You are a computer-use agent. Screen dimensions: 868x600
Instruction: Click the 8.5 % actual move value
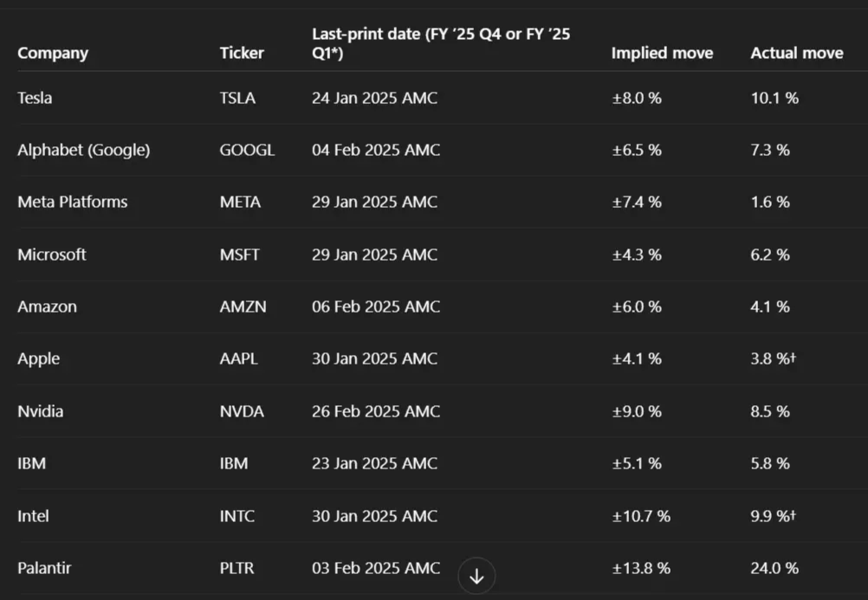770,411
